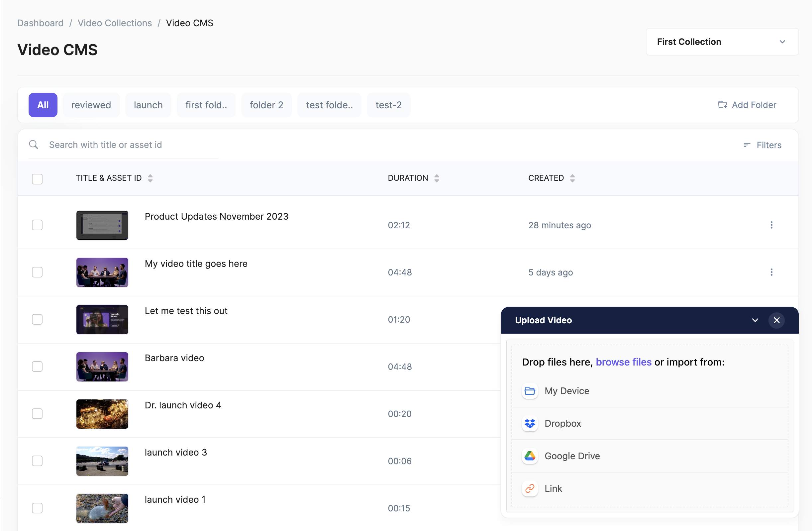Click the Google Drive icon
This screenshot has height=531, width=812.
[530, 456]
